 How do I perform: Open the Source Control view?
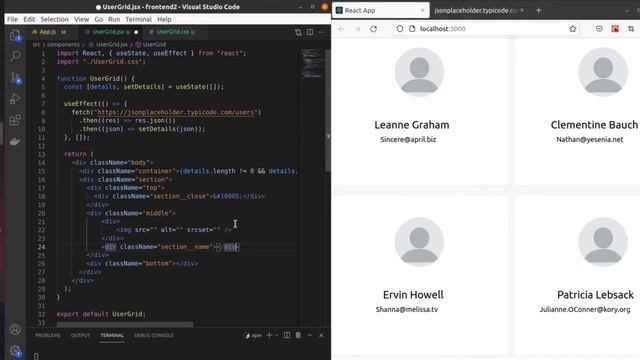(15, 78)
